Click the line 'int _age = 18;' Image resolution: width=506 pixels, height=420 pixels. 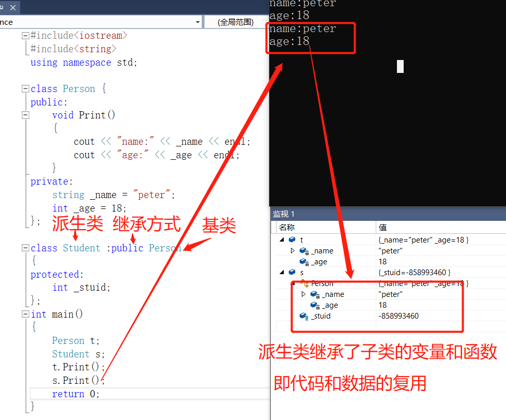tap(89, 208)
